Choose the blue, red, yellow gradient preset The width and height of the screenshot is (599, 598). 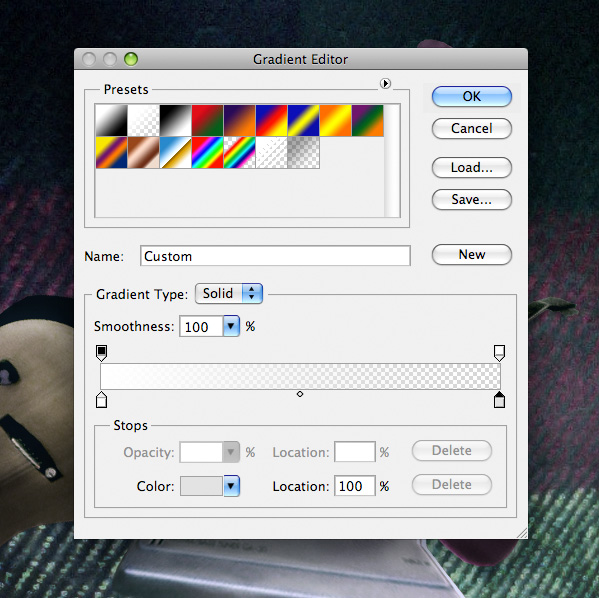coord(272,121)
